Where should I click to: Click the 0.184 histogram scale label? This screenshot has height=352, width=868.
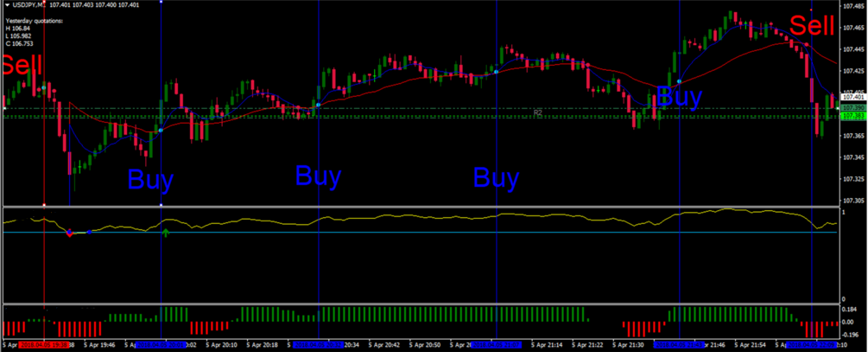tap(849, 310)
